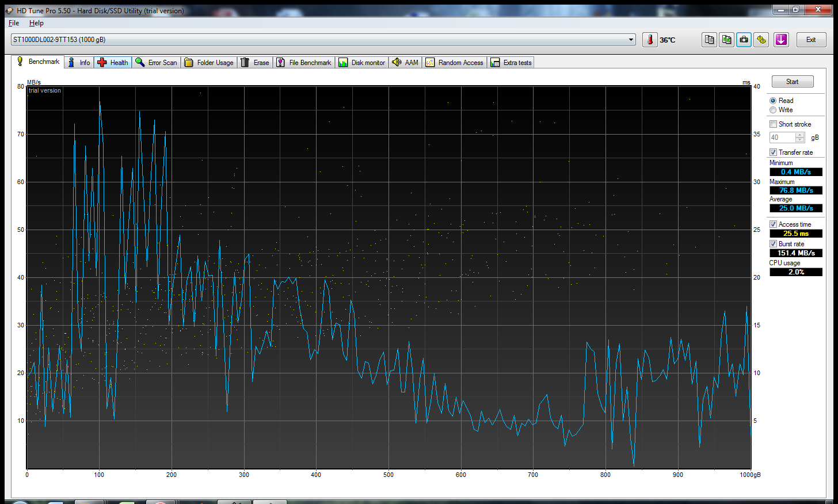Open the File menu

[14, 23]
